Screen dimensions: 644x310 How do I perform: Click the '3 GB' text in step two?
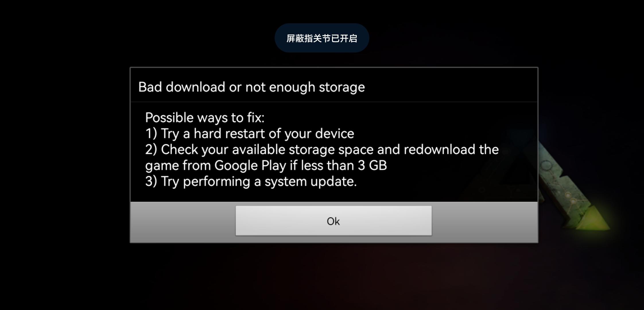pyautogui.click(x=373, y=165)
